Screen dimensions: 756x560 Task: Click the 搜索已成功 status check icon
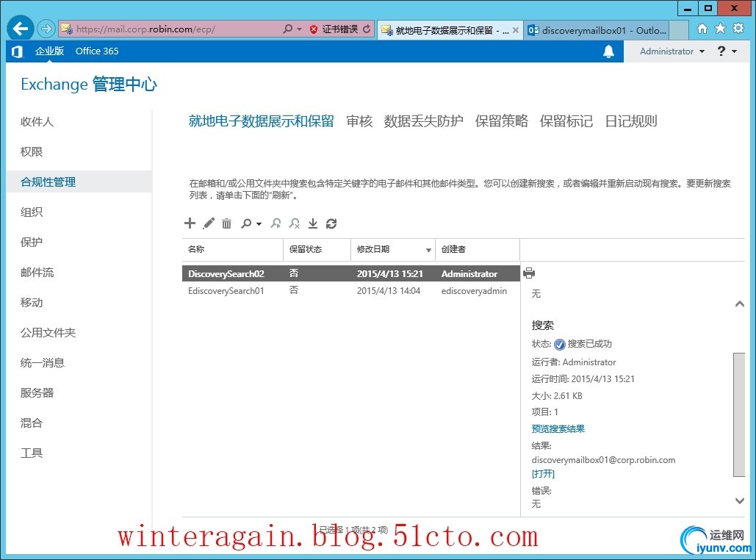click(x=560, y=345)
